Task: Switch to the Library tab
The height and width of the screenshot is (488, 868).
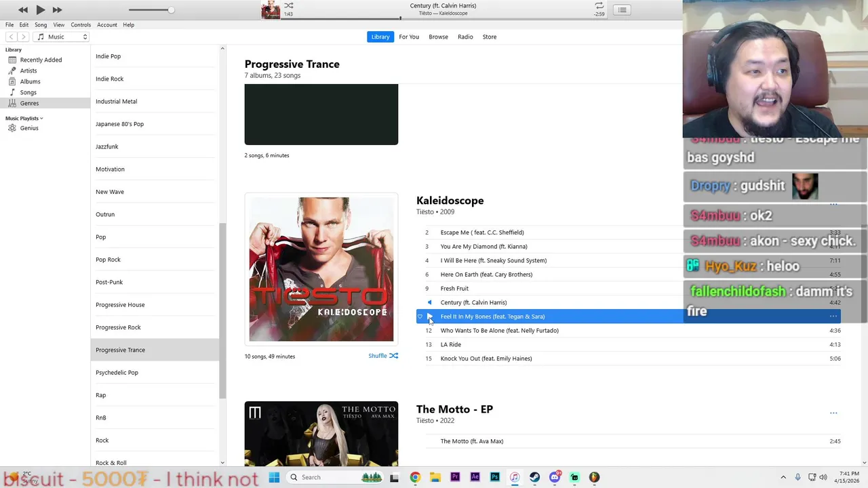Action: (x=380, y=37)
